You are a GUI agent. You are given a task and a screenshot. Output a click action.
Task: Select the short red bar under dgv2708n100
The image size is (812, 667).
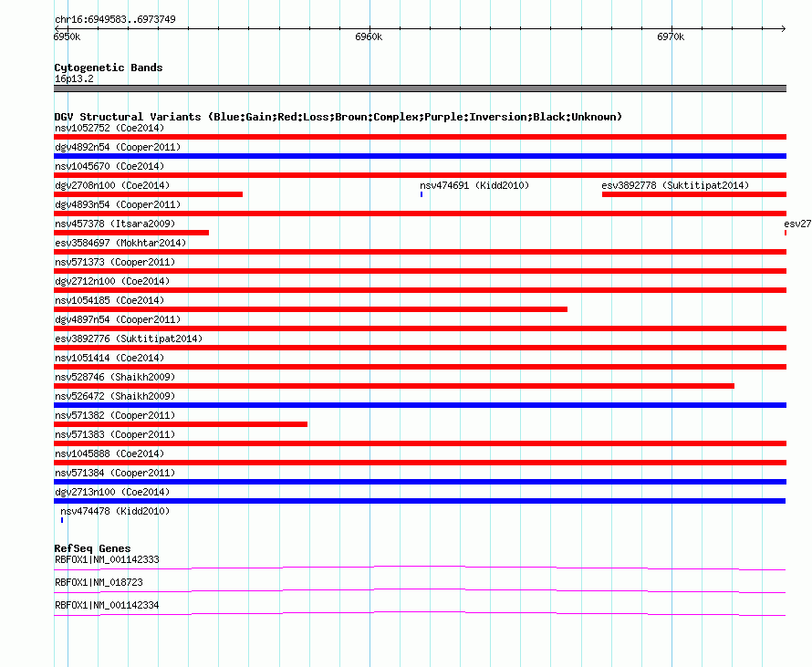click(x=148, y=194)
